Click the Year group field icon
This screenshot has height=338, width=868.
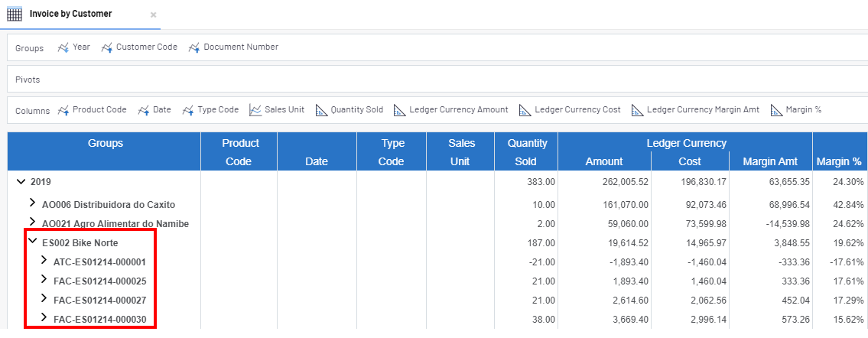[x=63, y=47]
